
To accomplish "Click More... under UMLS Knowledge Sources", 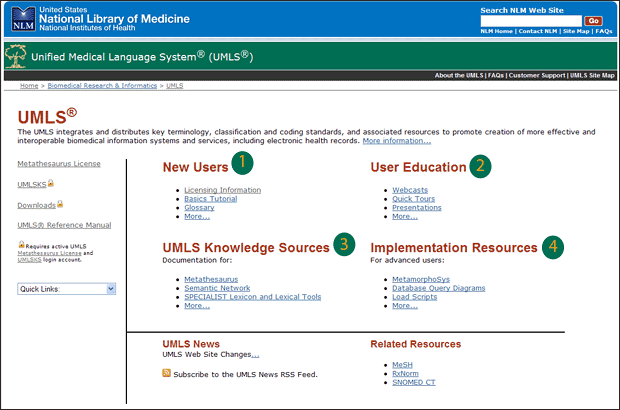I will [197, 306].
